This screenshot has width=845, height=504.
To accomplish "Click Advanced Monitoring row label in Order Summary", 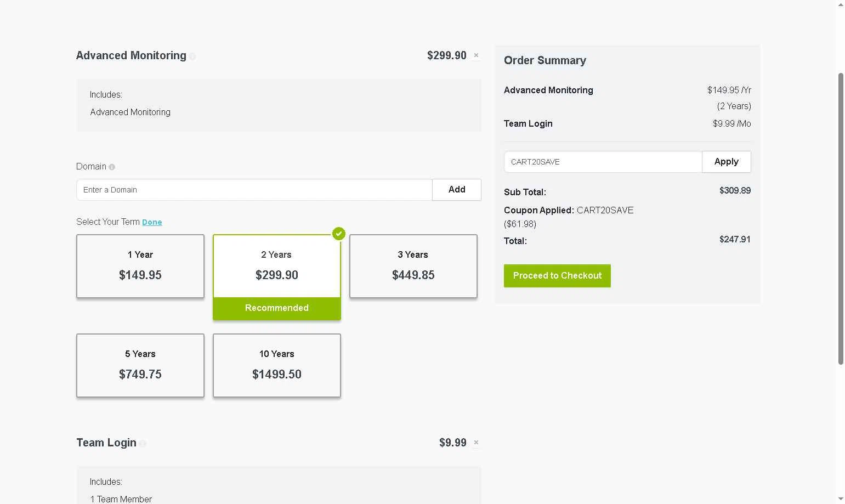I will pos(548,90).
